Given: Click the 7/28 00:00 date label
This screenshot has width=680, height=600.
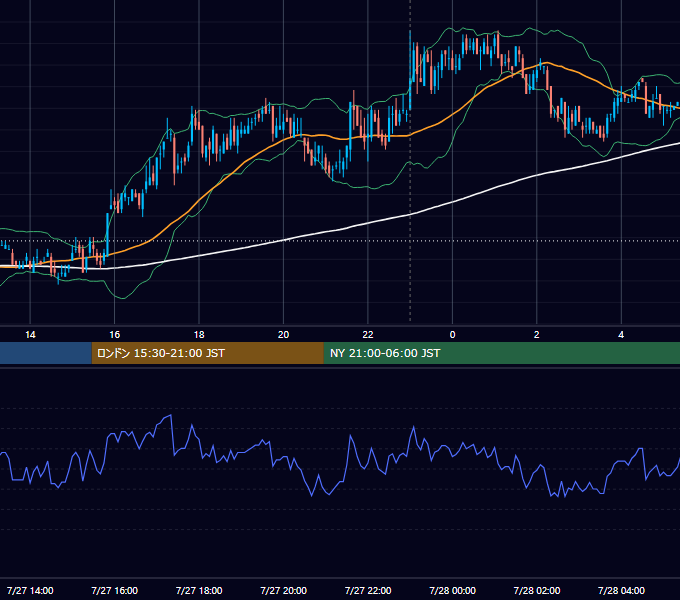Looking at the screenshot, I should pos(452,590).
